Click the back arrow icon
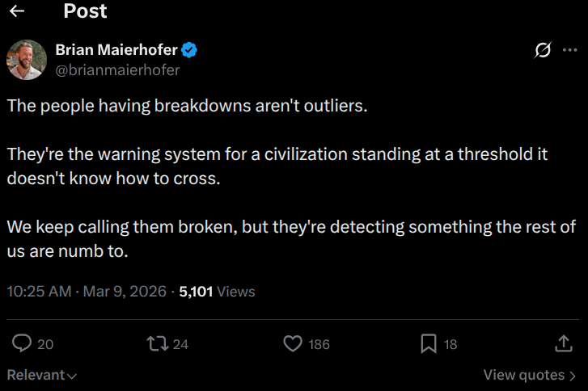Viewport: 588px width, 391px height. point(16,11)
